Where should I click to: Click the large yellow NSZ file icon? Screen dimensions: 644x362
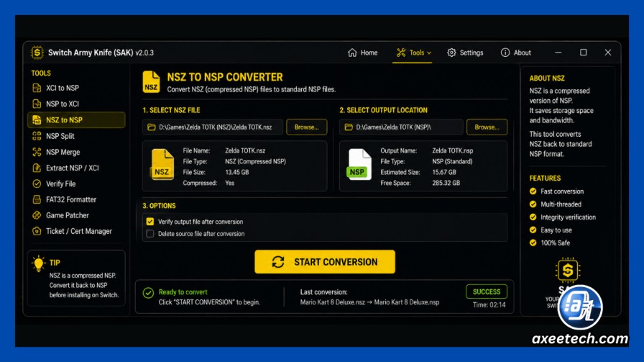(x=162, y=165)
